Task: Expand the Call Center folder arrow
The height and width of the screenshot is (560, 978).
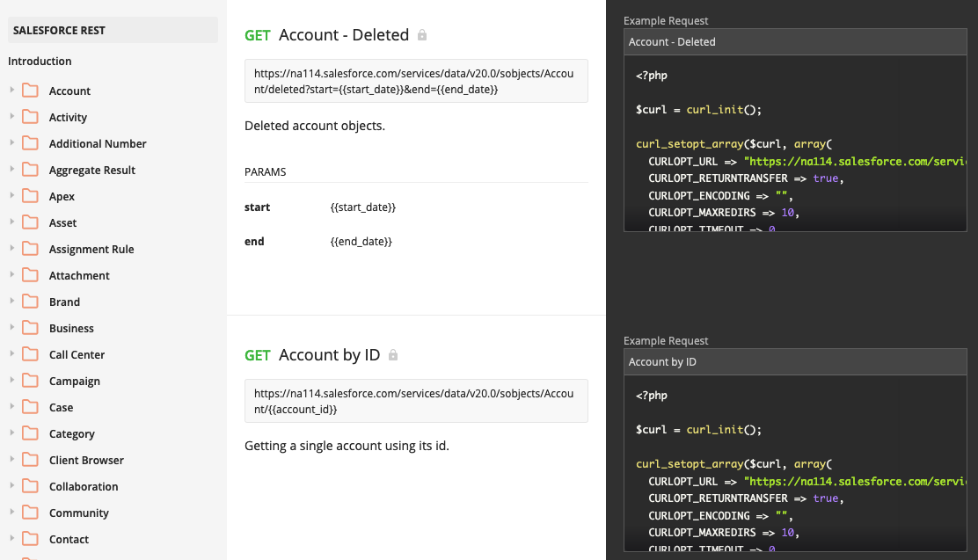Action: click(11, 353)
